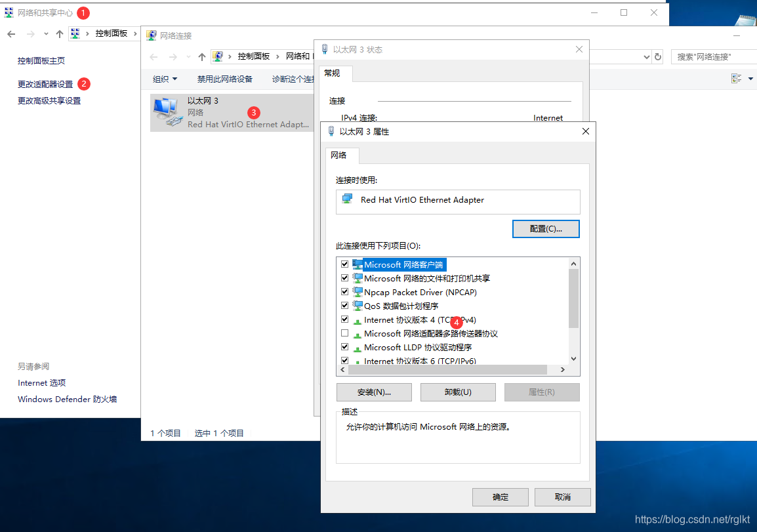Uncheck Npcap Packet Driver (NPCAP) checkbox
Viewport: 757px width, 532px height.
pyautogui.click(x=344, y=292)
